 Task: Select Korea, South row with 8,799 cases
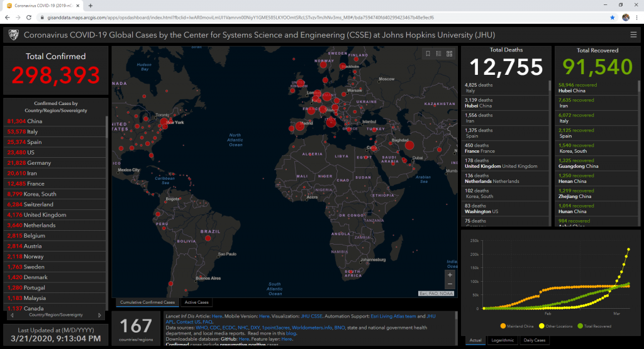(x=56, y=194)
